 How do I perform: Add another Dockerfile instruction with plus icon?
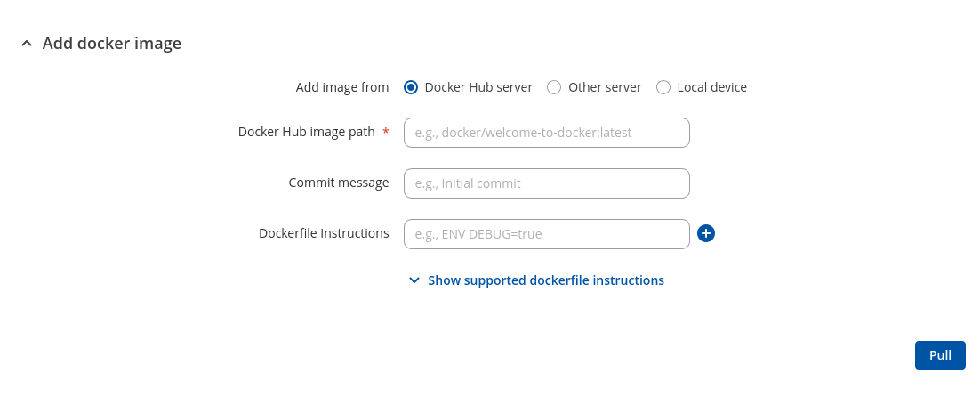(x=706, y=233)
